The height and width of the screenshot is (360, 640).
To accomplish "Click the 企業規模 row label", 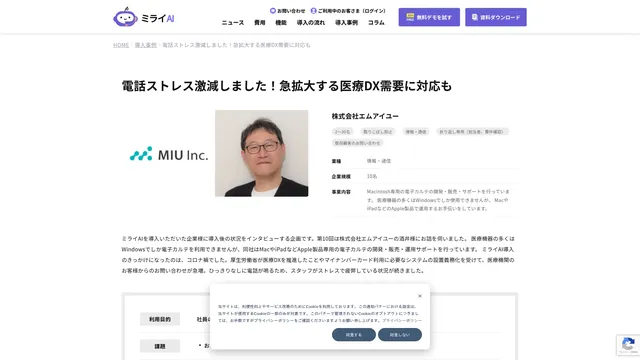I will pos(341,176).
